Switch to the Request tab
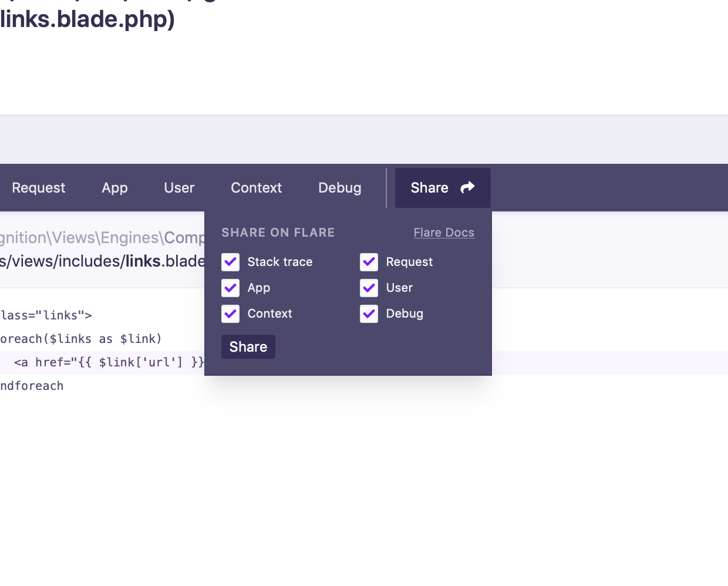The image size is (728, 586). 38,188
